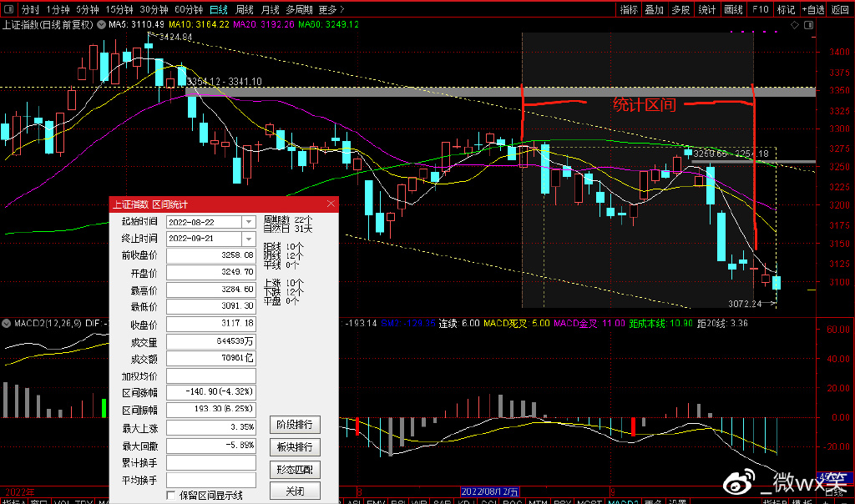Expand the 终止时间 date dropdown
Image resolution: width=855 pixels, height=504 pixels.
(248, 238)
